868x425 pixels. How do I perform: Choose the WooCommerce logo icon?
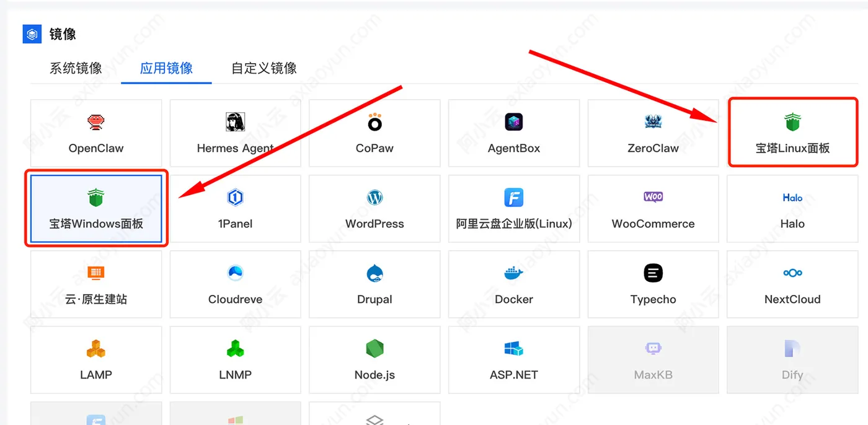(653, 197)
